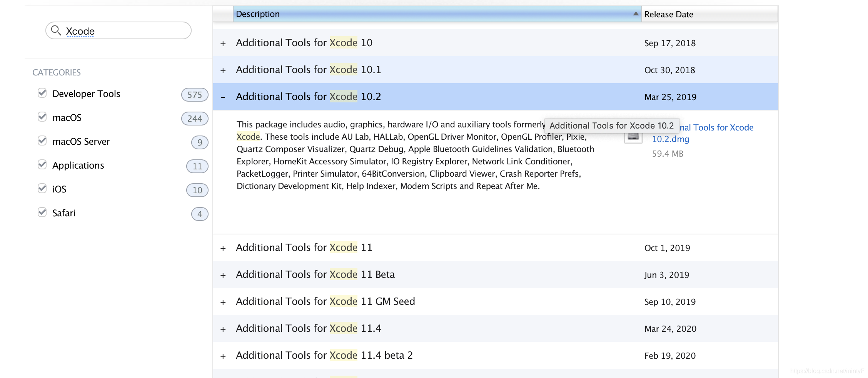This screenshot has width=868, height=378.
Task: Click the Mar 24, 2020 release date
Action: click(671, 329)
